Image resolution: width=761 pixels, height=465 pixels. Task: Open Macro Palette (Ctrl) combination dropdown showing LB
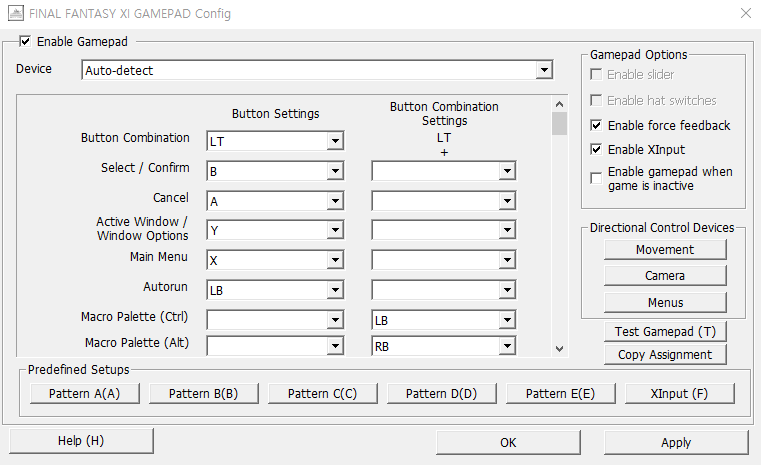(444, 320)
